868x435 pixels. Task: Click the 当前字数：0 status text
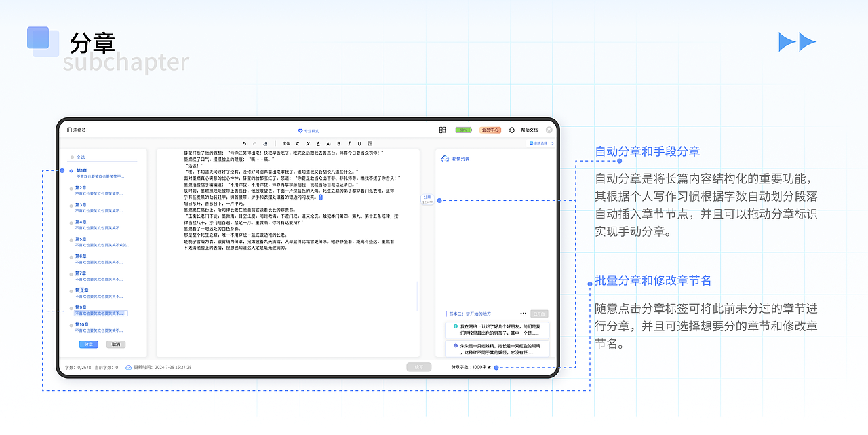coord(106,367)
